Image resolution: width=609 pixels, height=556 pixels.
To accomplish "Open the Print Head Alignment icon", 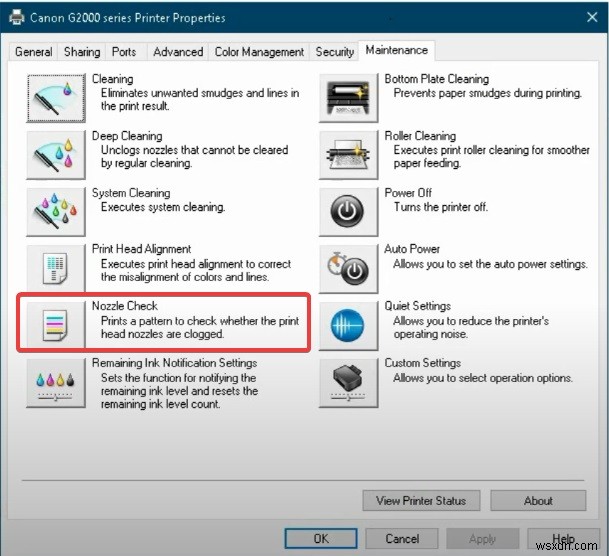I will coord(56,268).
